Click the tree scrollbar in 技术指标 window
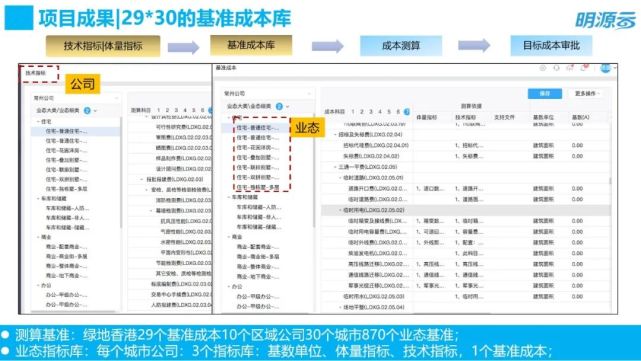The image size is (641, 361). click(121, 172)
